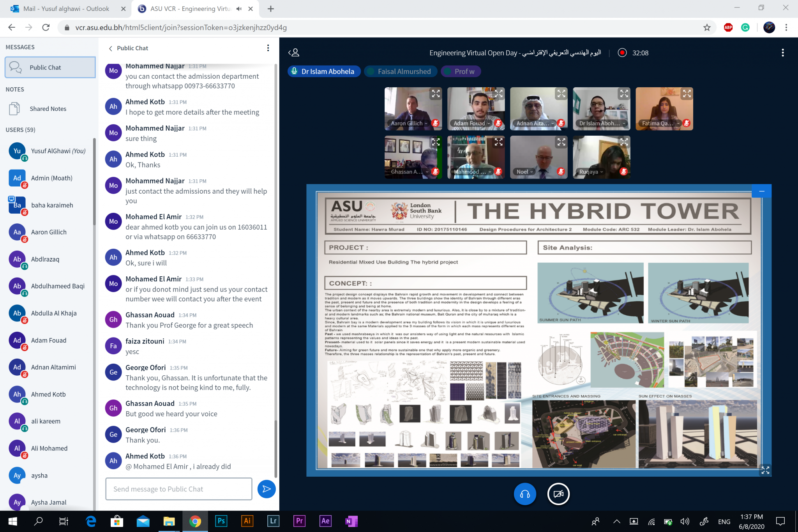The width and height of the screenshot is (798, 532).
Task: Expand Mahmood webcam fullscreen
Action: (x=499, y=142)
